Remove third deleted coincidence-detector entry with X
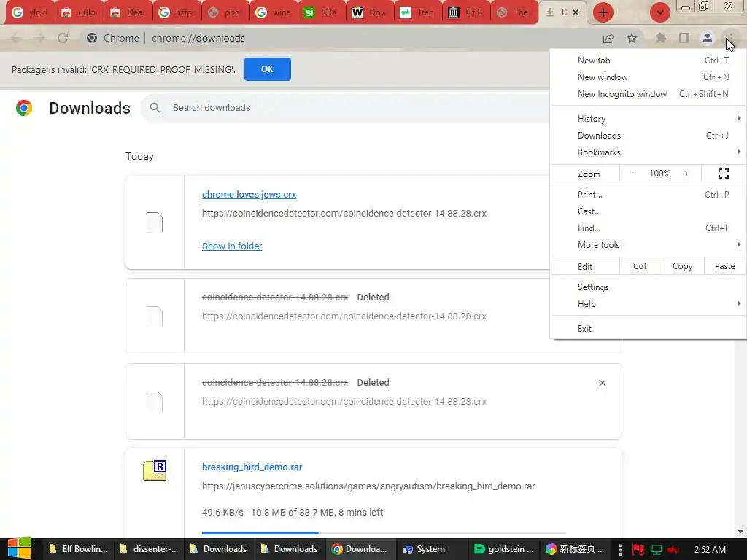 pyautogui.click(x=602, y=383)
